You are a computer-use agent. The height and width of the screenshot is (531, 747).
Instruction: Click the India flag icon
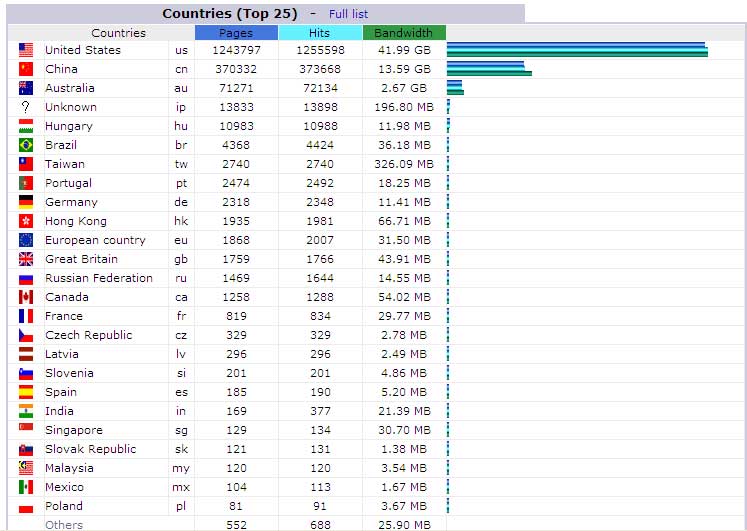[26, 411]
